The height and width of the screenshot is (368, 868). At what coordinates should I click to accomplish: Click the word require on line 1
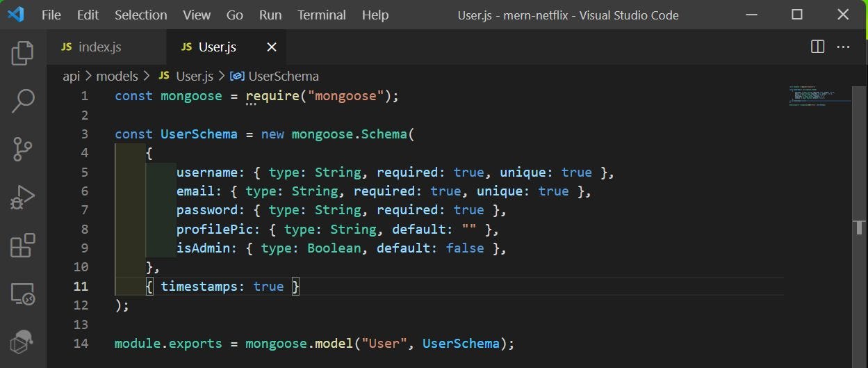pyautogui.click(x=272, y=96)
